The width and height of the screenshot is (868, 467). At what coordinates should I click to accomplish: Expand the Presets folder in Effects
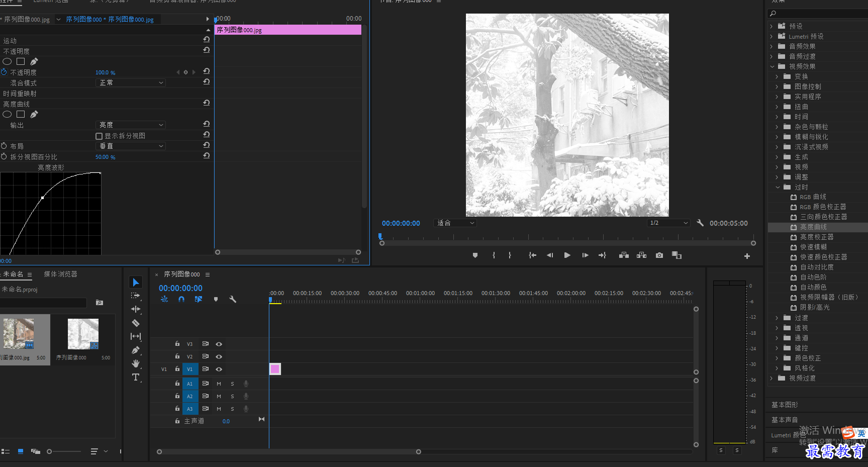(771, 26)
